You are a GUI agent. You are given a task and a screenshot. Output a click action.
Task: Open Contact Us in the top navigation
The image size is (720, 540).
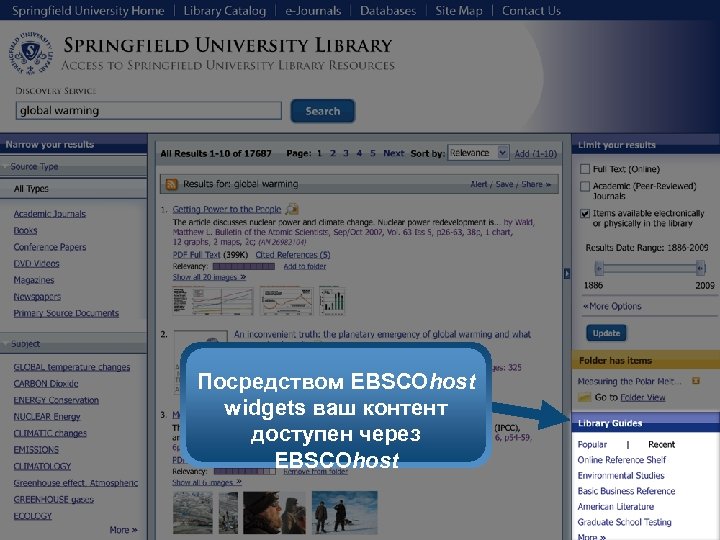click(x=531, y=11)
